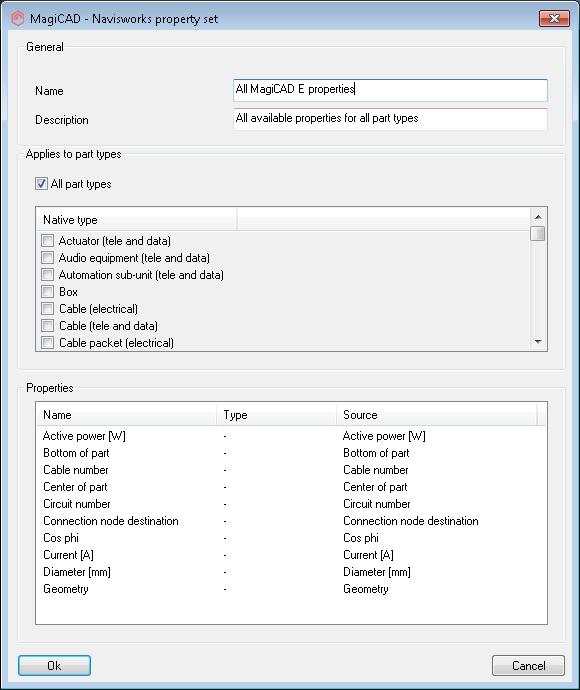Screen dimensions: 580x690
Task: Click Source value Geometry
Action: pyautogui.click(x=366, y=589)
